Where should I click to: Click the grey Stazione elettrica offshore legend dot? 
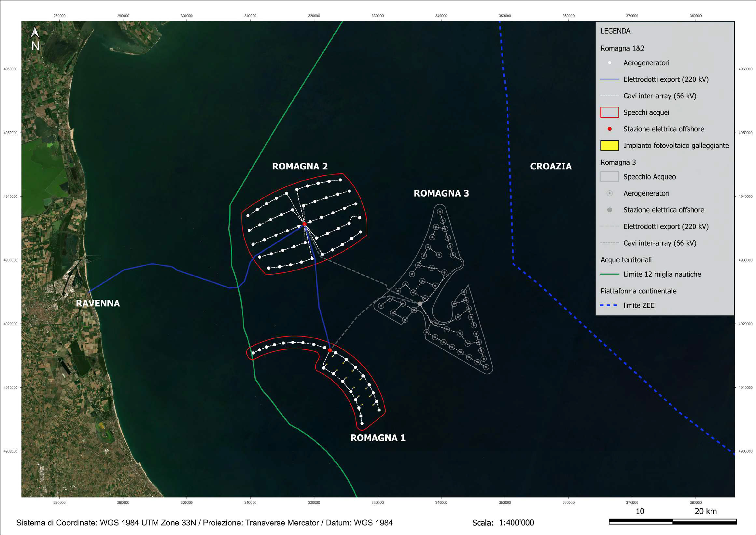tap(609, 210)
